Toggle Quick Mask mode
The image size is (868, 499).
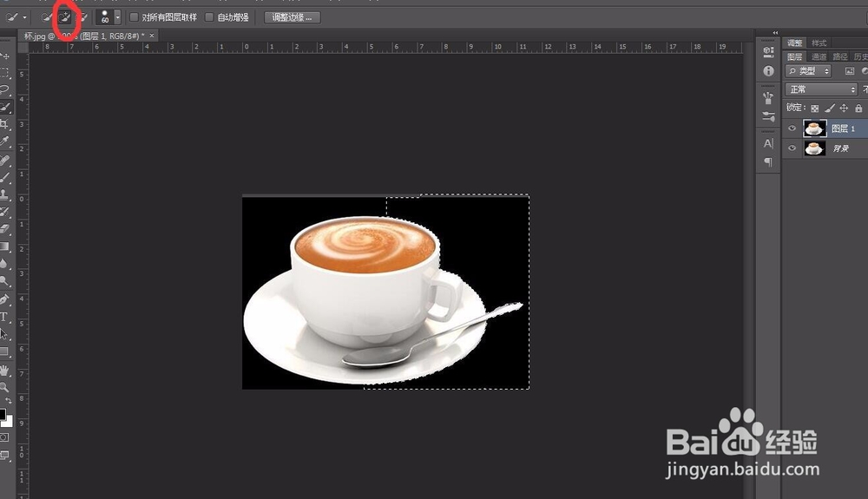pyautogui.click(x=4, y=437)
